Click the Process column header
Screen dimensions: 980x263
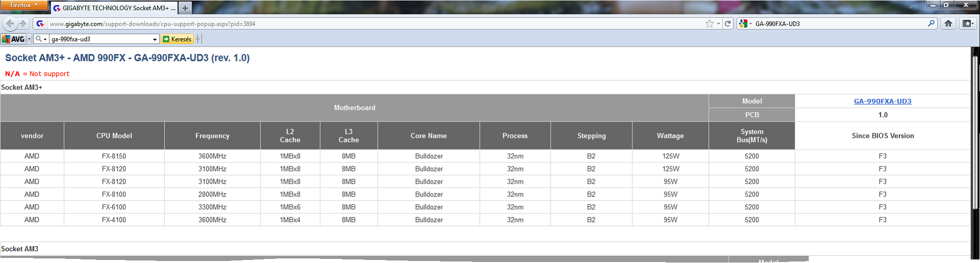click(515, 136)
